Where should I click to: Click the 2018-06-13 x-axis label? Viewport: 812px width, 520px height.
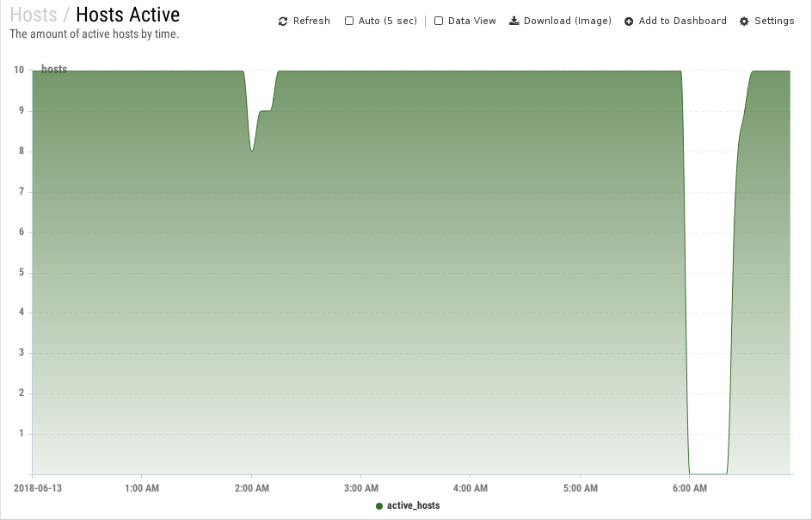[38, 488]
